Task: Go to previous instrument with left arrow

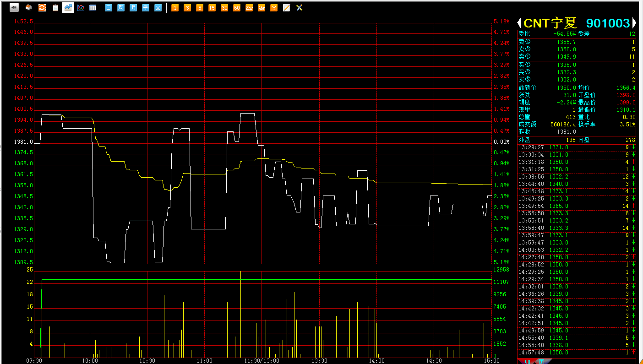Action: click(x=520, y=22)
